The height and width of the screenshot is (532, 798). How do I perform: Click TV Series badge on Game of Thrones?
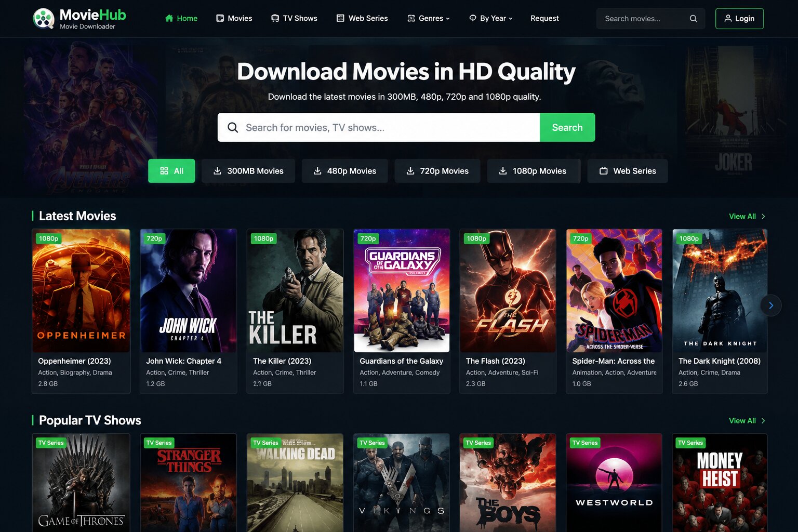click(51, 443)
